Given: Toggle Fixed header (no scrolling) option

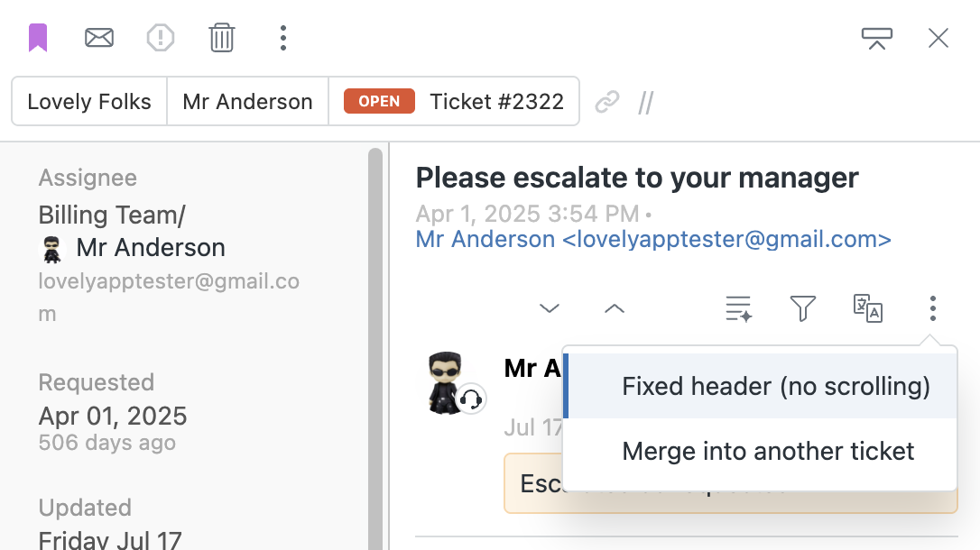Looking at the screenshot, I should tap(760, 387).
